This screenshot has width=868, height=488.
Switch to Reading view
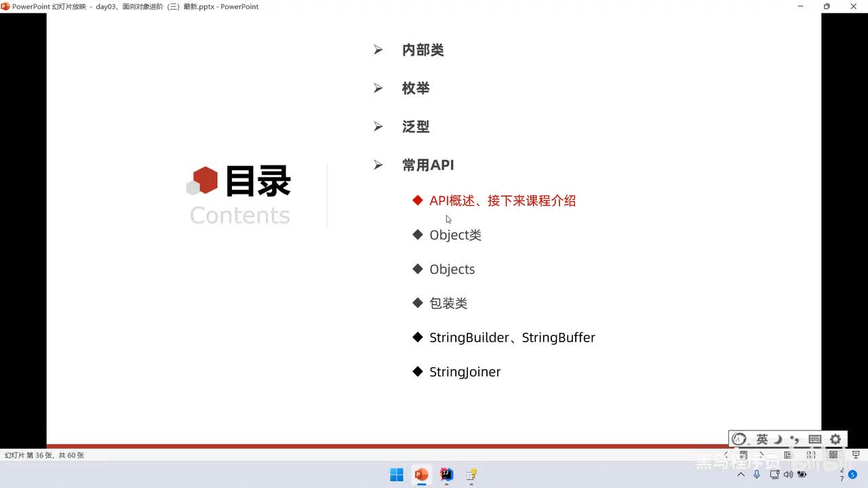tap(833, 455)
